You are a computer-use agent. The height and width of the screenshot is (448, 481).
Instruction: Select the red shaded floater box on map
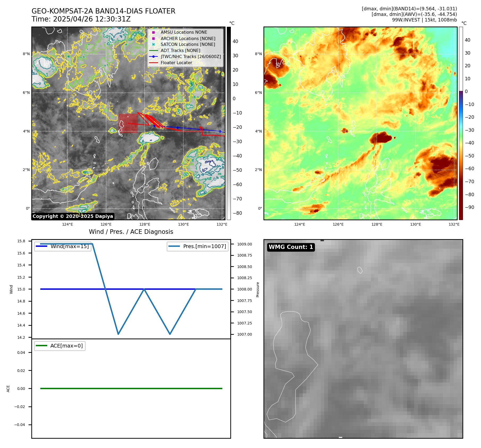[128, 123]
